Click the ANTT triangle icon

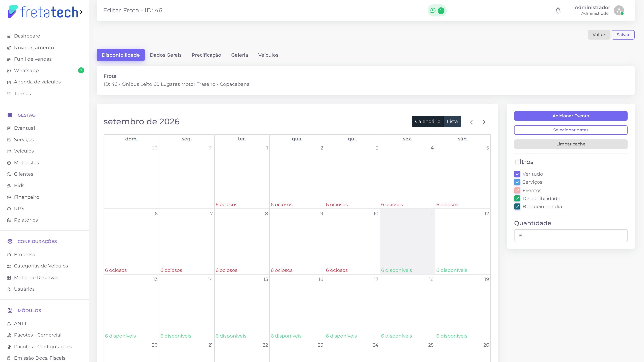coord(9,324)
